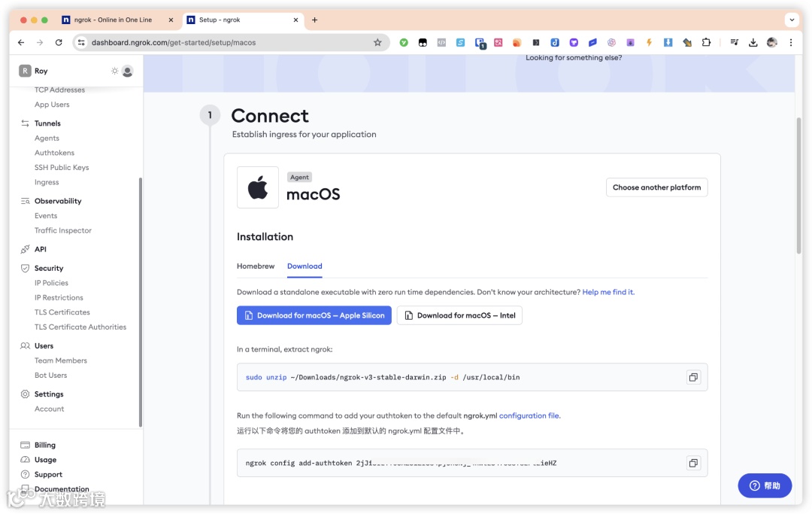Switch to the Homebrew installation tab
This screenshot has width=812, height=514.
[x=256, y=266]
